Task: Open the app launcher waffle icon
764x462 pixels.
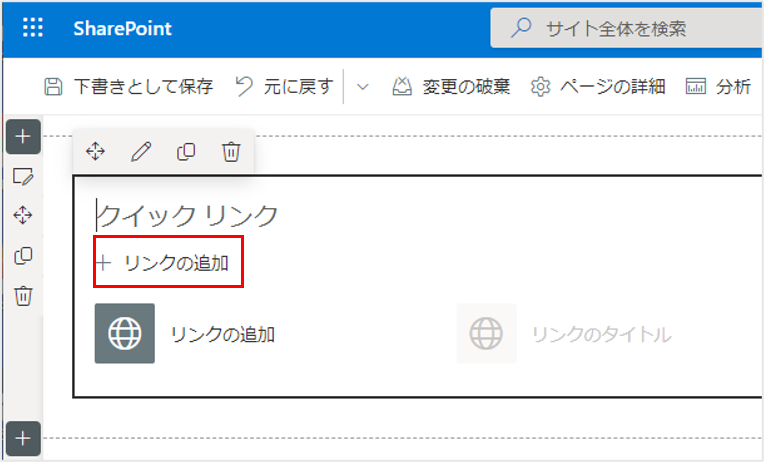Action: (33, 28)
